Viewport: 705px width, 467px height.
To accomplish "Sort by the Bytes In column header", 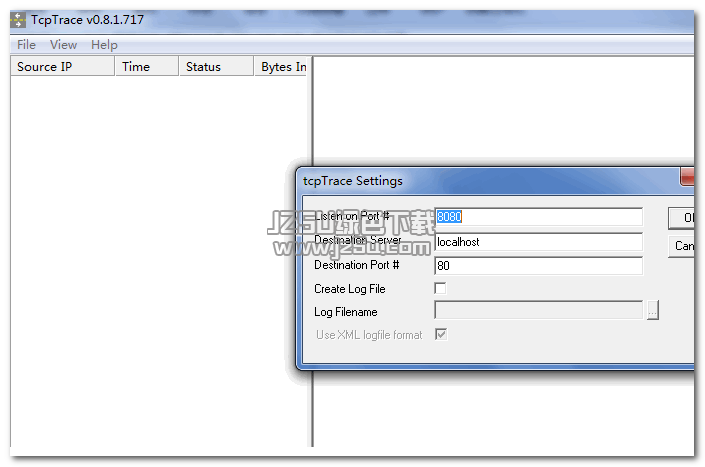I will [281, 67].
